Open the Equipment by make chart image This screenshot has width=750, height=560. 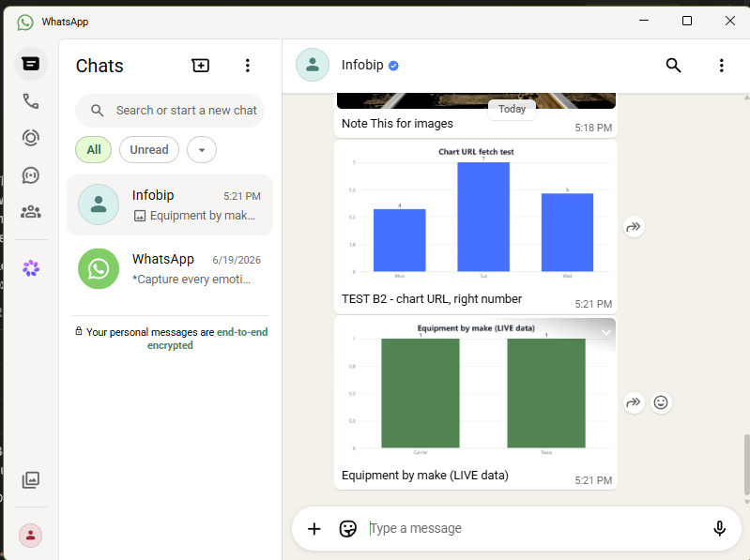(x=476, y=389)
